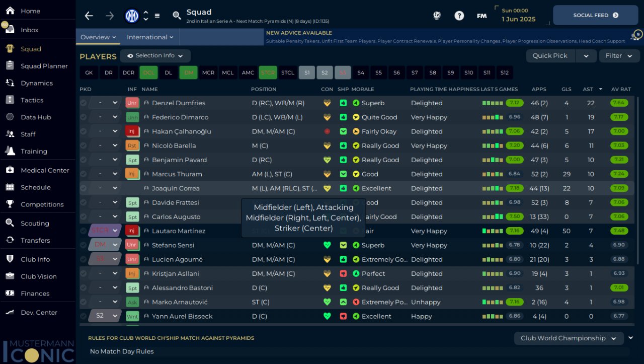Screen dimensions: 644x364
Task: Open Yann Aurel Bisseck's S2 position dropdown
Action: [105, 316]
